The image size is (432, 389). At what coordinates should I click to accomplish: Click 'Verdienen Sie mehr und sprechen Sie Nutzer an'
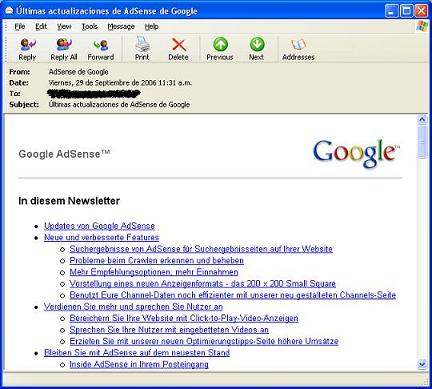click(133, 307)
